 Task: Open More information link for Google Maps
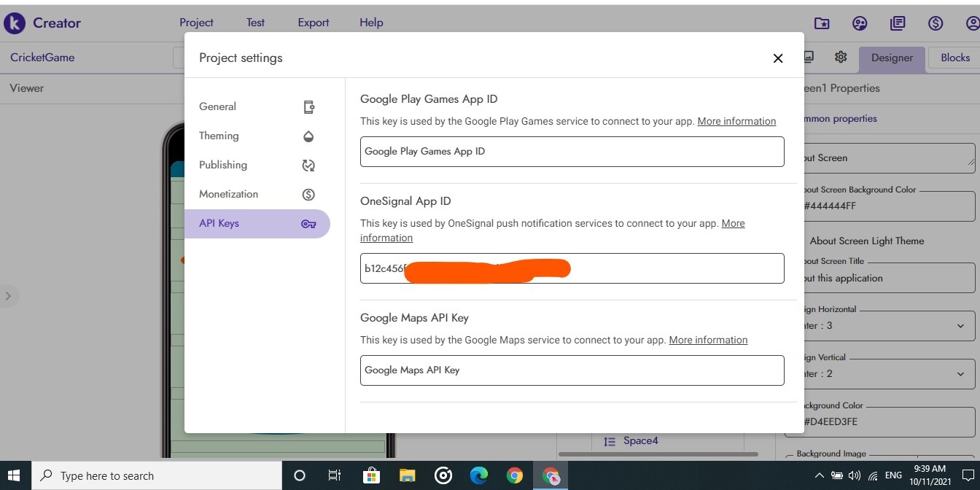[x=708, y=340]
